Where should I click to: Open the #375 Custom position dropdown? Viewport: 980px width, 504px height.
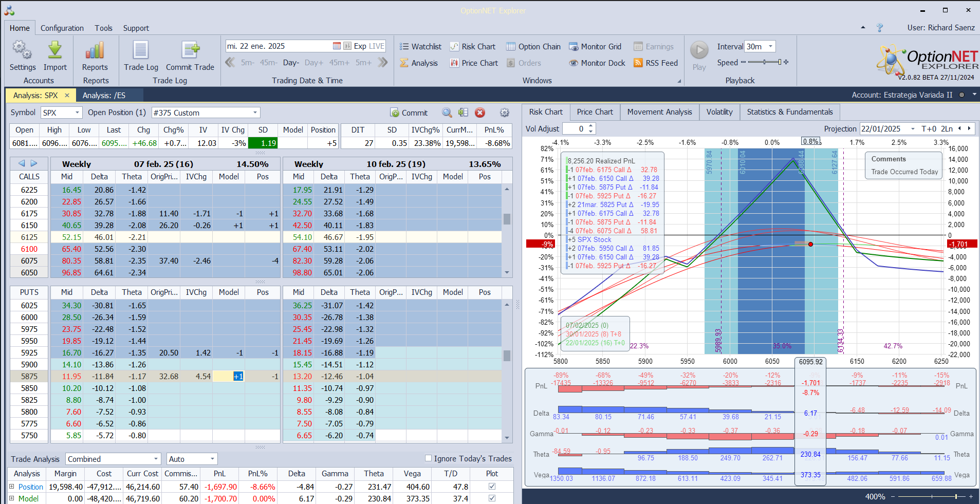(x=255, y=113)
